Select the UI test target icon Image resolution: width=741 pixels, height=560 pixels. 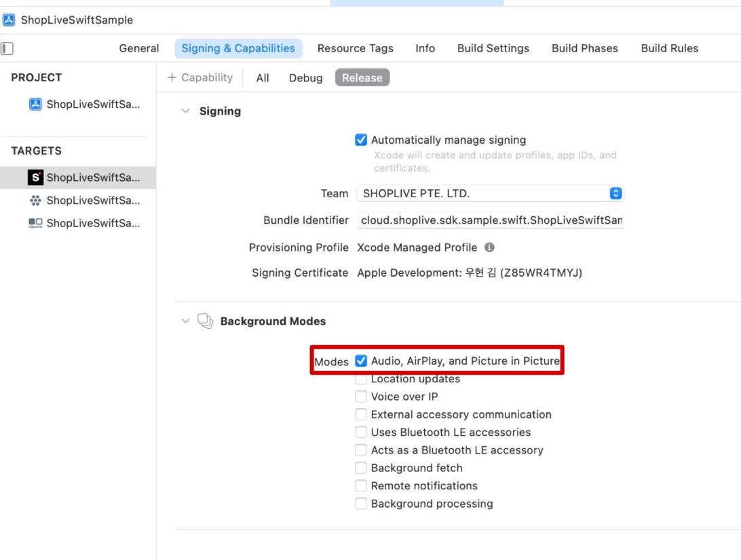pyautogui.click(x=35, y=223)
